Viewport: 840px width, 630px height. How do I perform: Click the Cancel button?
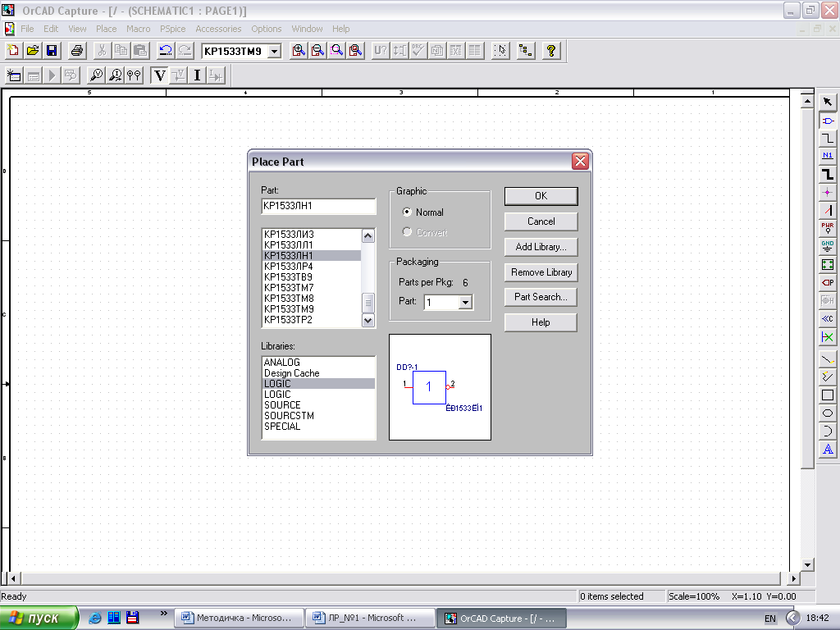[541, 221]
